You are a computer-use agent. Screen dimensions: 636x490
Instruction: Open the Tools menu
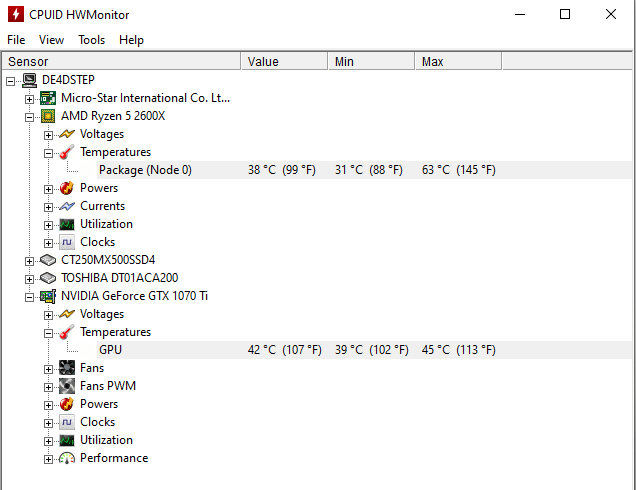point(92,40)
